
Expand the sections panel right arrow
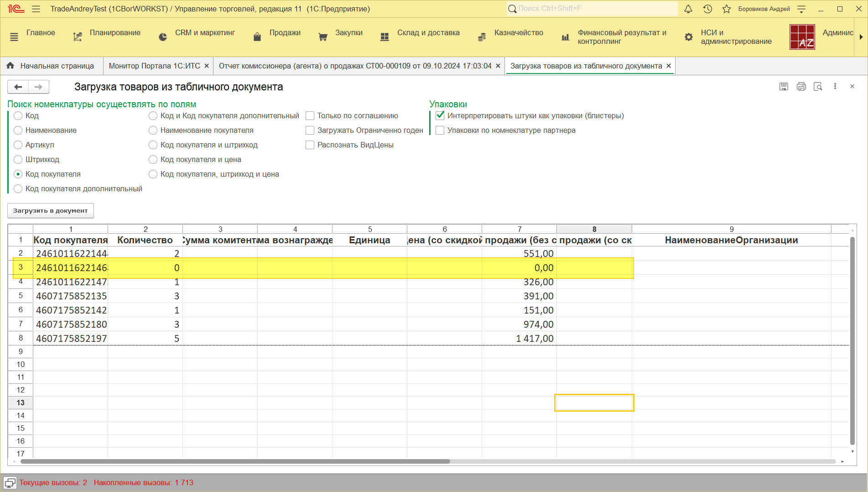click(861, 37)
